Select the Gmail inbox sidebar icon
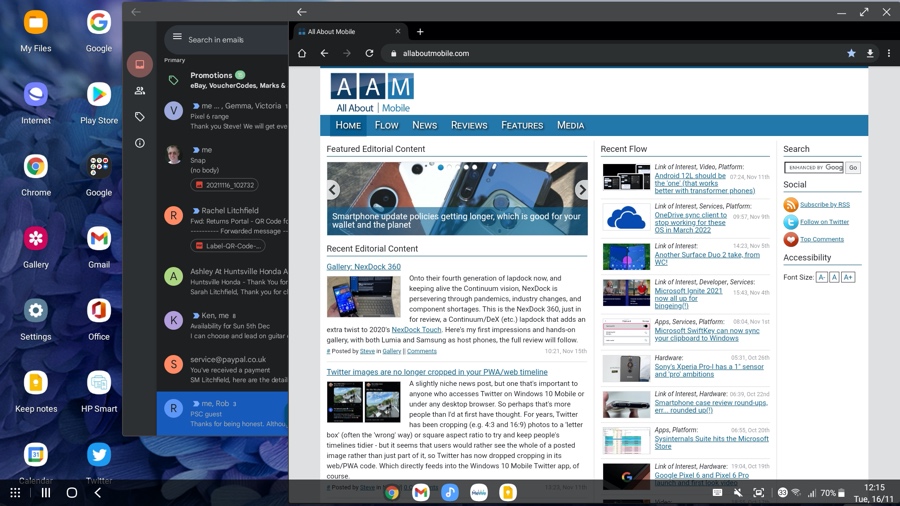Viewport: 900px width, 506px height. click(139, 64)
